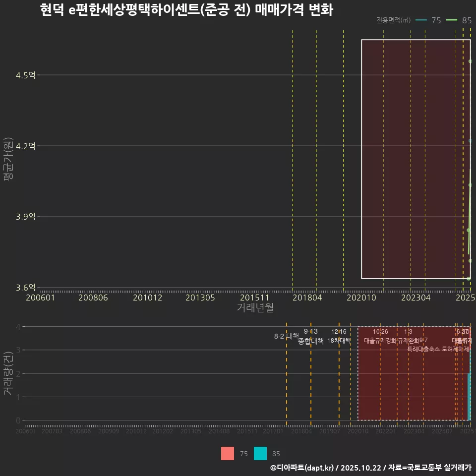Select the 8·2 대책 policy marker label
Screen dimensions: 476x476
(x=283, y=336)
